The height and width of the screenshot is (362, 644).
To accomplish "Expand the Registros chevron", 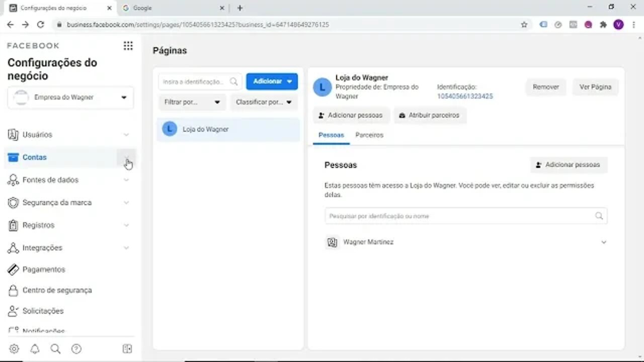I will [126, 225].
